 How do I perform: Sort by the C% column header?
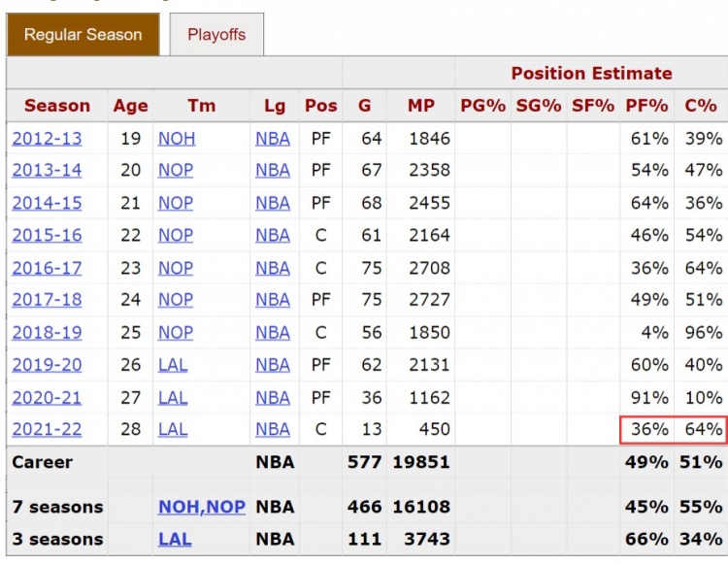700,106
